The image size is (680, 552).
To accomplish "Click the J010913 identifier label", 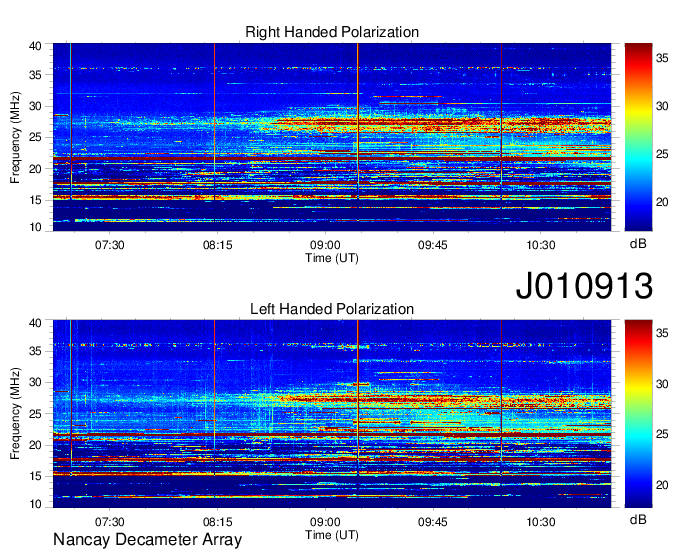I will (x=584, y=286).
